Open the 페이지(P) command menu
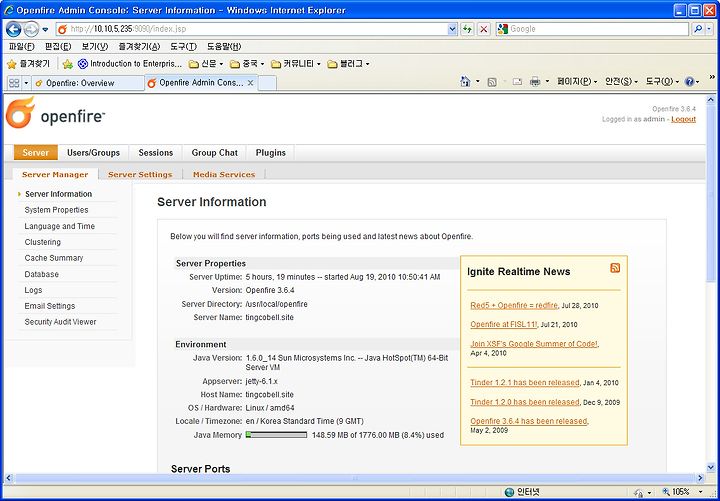This screenshot has width=720, height=501. (577, 82)
